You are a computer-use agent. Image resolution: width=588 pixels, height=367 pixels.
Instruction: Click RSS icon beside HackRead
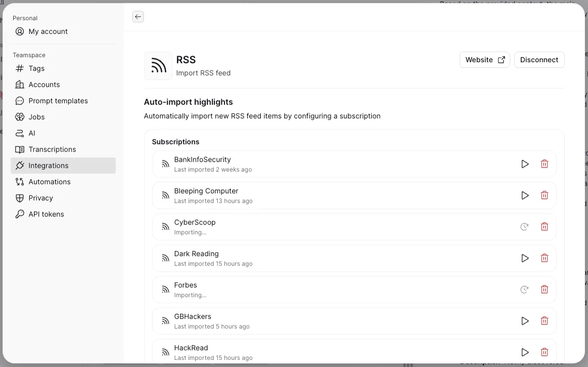tap(165, 352)
